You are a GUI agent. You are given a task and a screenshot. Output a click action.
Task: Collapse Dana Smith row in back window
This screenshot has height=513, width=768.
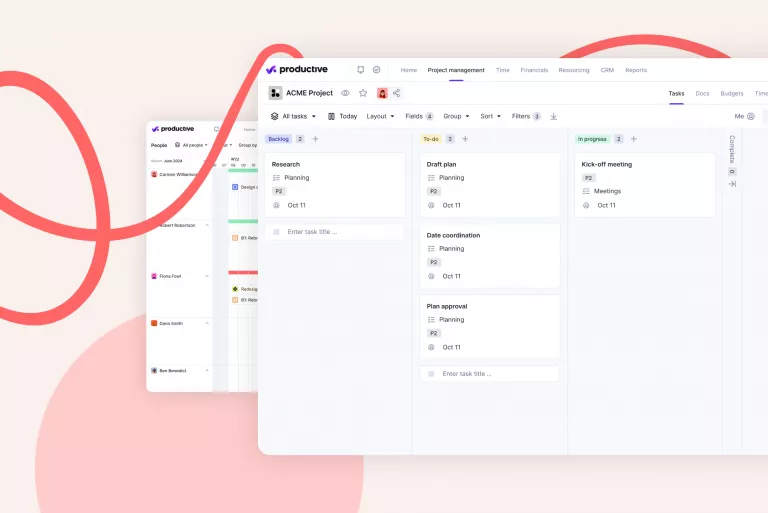207,323
